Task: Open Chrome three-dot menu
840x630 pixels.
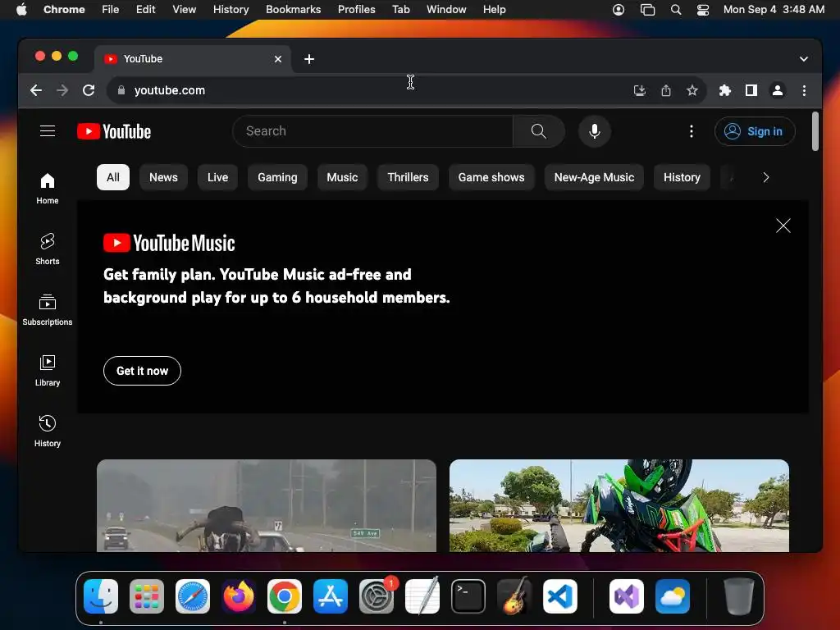Action: (804, 90)
